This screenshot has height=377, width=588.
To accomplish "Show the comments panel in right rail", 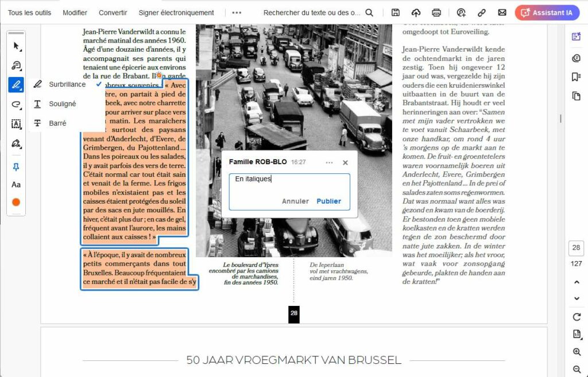I will (577, 58).
